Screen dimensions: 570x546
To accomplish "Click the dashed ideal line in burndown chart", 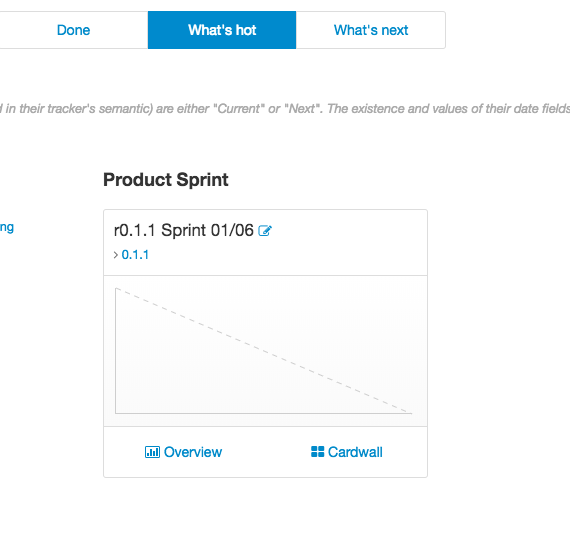I will (x=264, y=351).
